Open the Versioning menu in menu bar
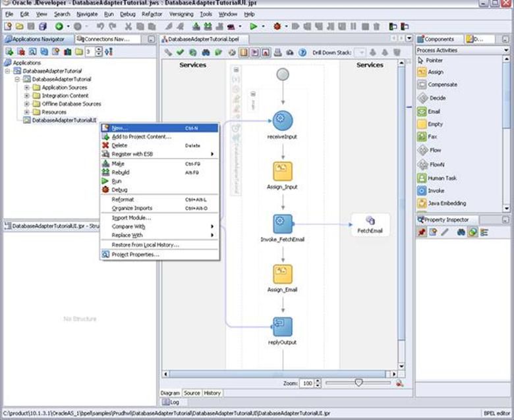 tap(181, 14)
